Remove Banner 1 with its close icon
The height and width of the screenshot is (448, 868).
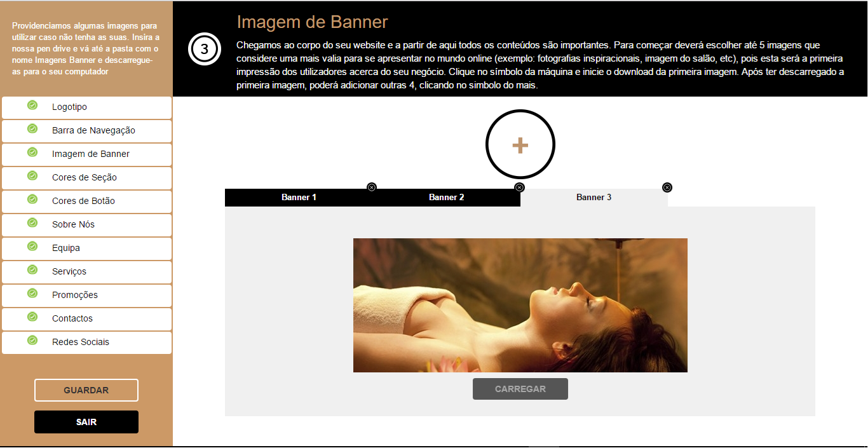pyautogui.click(x=372, y=187)
